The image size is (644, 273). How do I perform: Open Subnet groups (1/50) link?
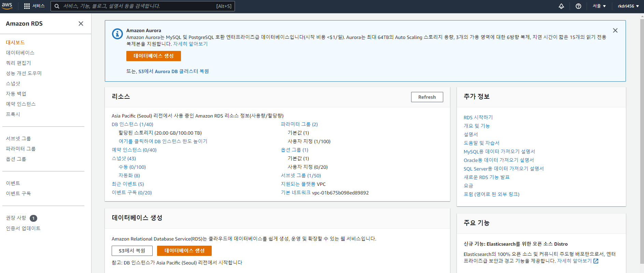(301, 176)
